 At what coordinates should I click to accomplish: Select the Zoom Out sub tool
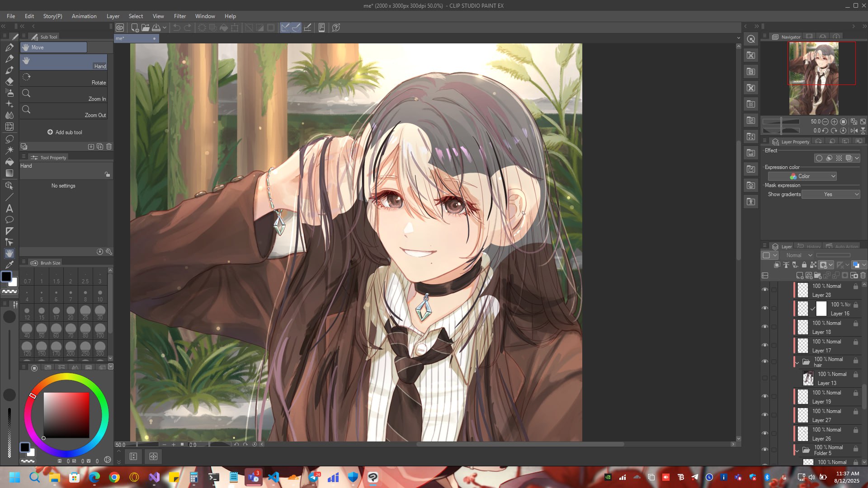[63, 111]
